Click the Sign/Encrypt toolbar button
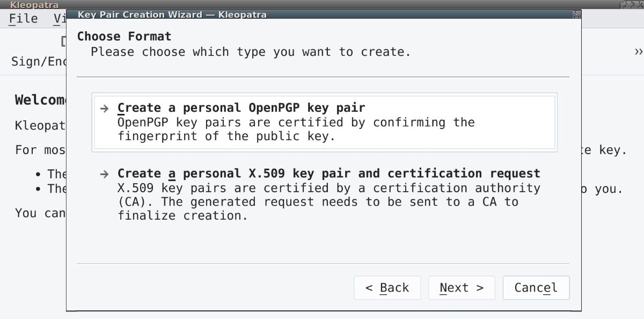644x319 pixels. coord(39,61)
